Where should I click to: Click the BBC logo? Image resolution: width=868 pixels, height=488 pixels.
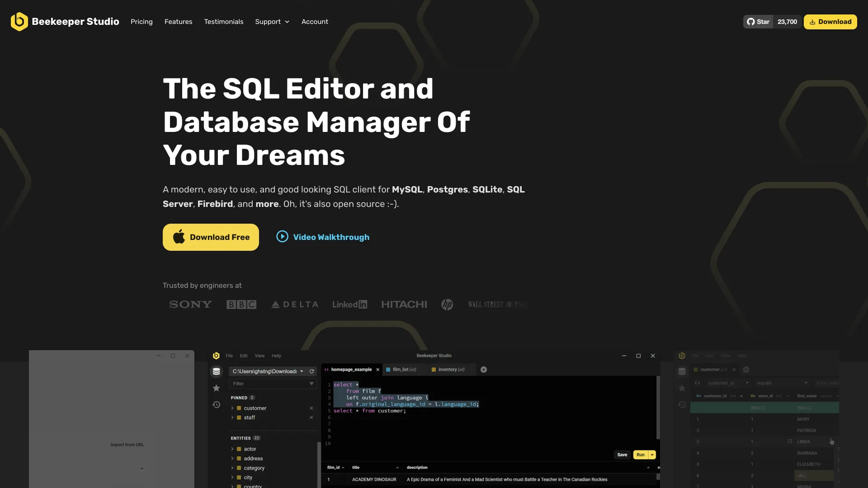click(x=241, y=305)
